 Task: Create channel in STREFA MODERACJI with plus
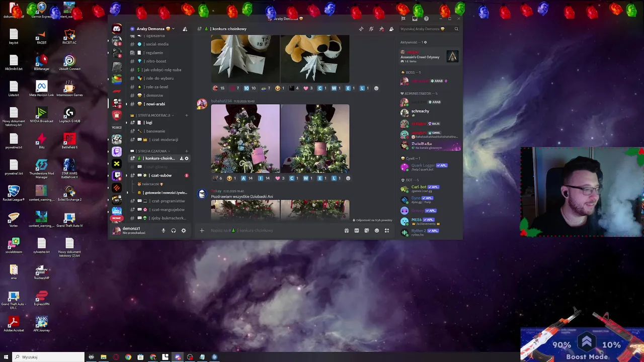(186, 115)
